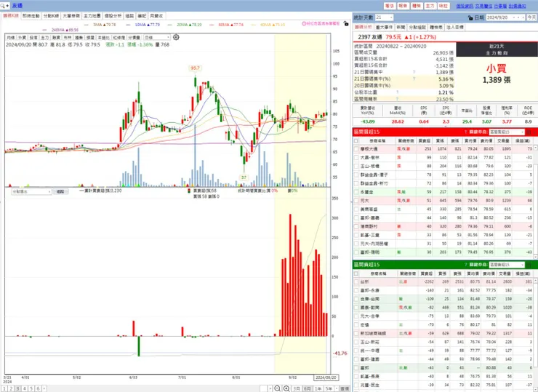This screenshot has width=538, height=392.
Task: Tick the checkbox for 新加坡商瑞銀 row
Action: tap(356, 333)
